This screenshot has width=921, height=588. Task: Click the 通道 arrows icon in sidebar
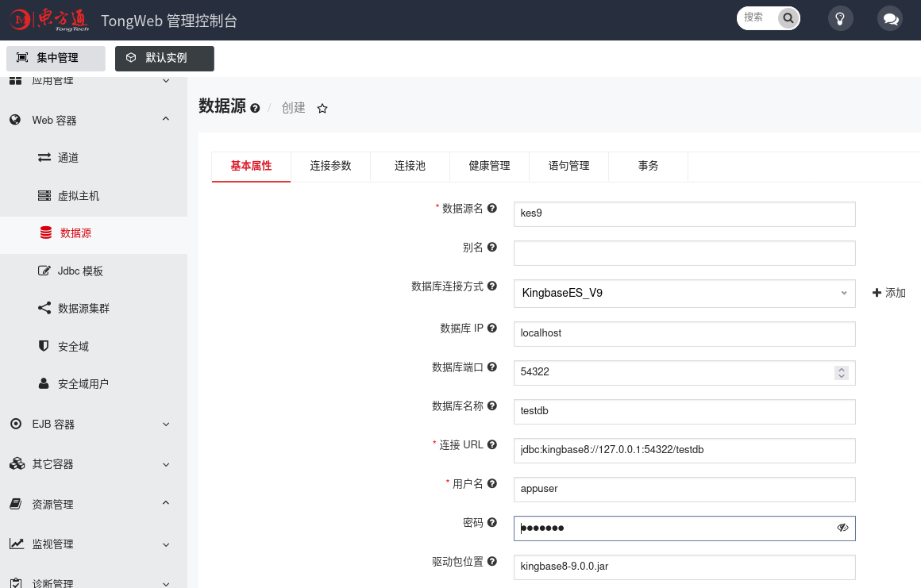click(44, 157)
